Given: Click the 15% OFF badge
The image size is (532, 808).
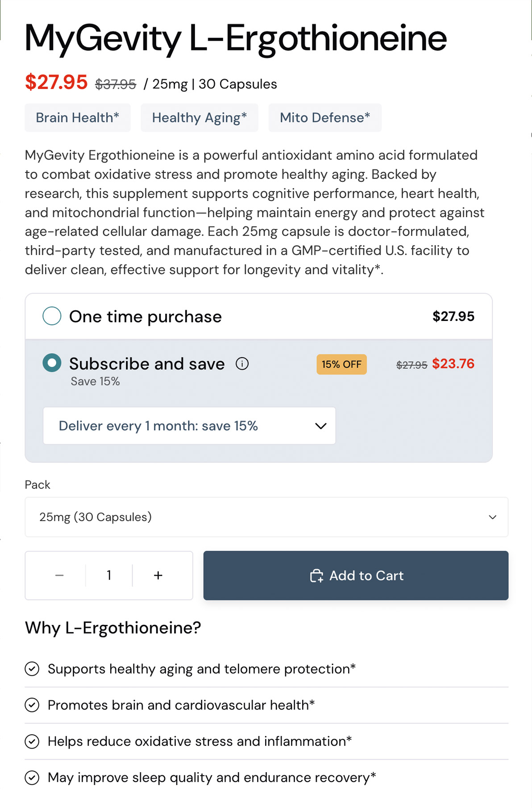Looking at the screenshot, I should pos(341,364).
